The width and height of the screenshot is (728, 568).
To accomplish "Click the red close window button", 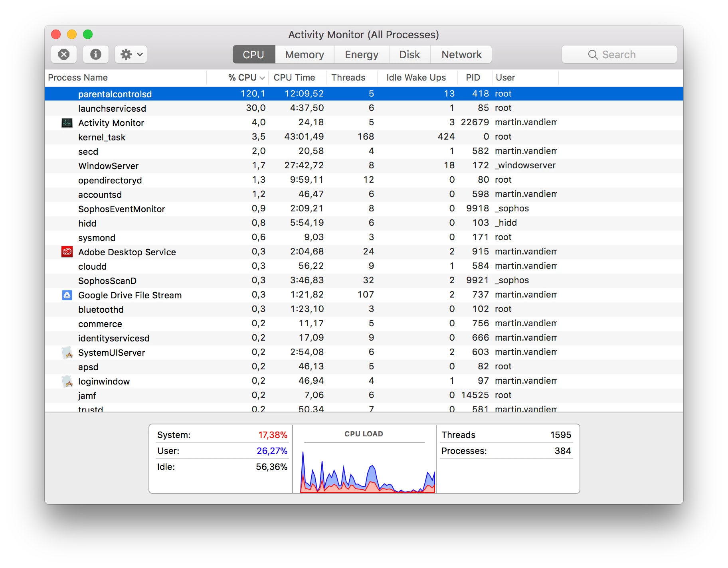I will click(56, 34).
